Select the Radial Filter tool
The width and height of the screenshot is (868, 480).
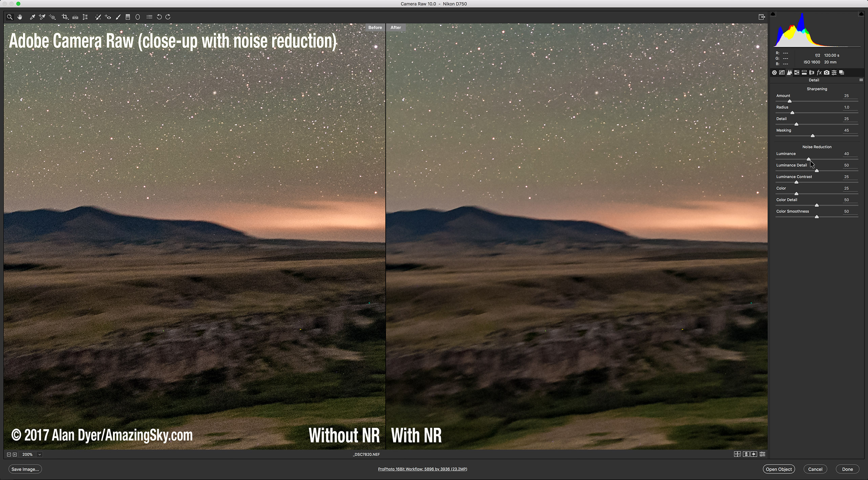point(137,17)
